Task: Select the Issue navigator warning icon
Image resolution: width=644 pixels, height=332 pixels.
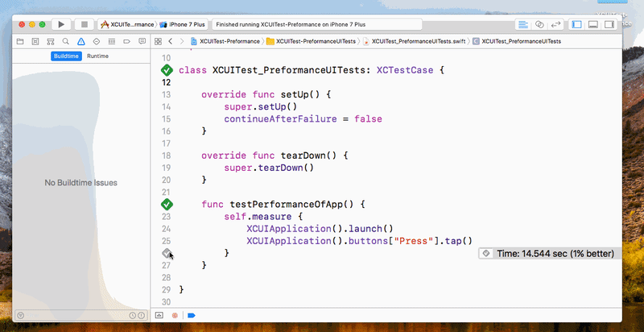Action: [x=81, y=41]
